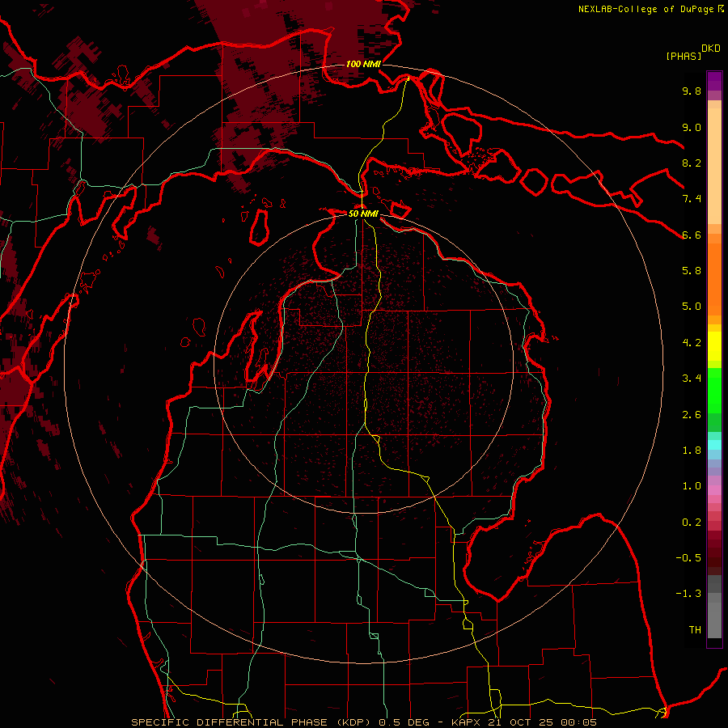Click the 9.0 scale value
This screenshot has width=728, height=728.
click(x=692, y=127)
